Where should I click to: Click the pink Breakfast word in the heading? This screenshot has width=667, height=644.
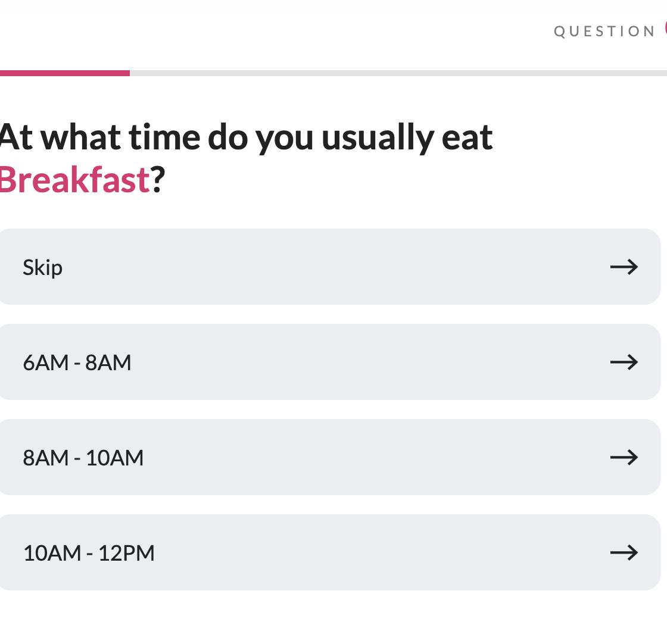pyautogui.click(x=74, y=179)
